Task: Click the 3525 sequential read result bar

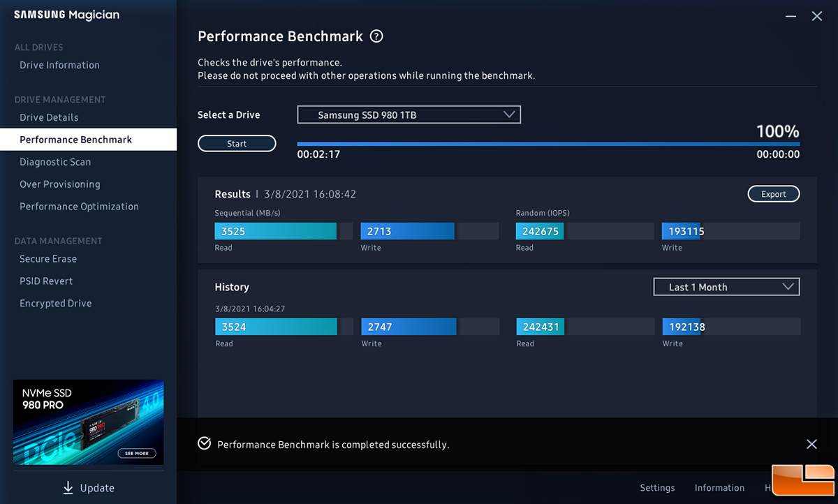Action: tap(284, 231)
